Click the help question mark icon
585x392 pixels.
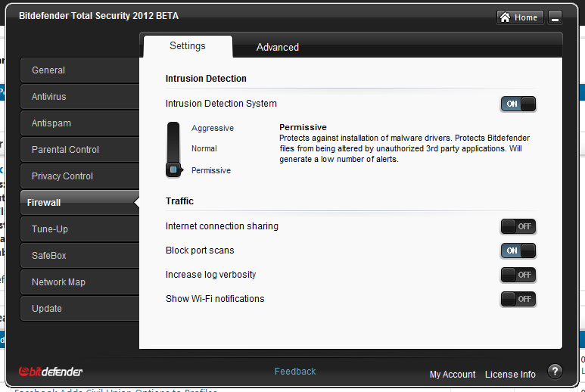pyautogui.click(x=555, y=372)
